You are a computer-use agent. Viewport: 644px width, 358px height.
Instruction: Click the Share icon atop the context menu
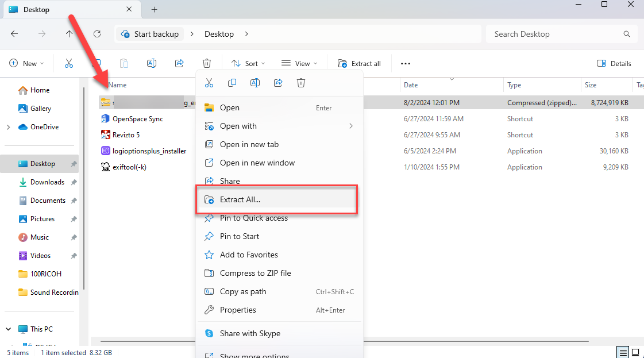pos(278,83)
